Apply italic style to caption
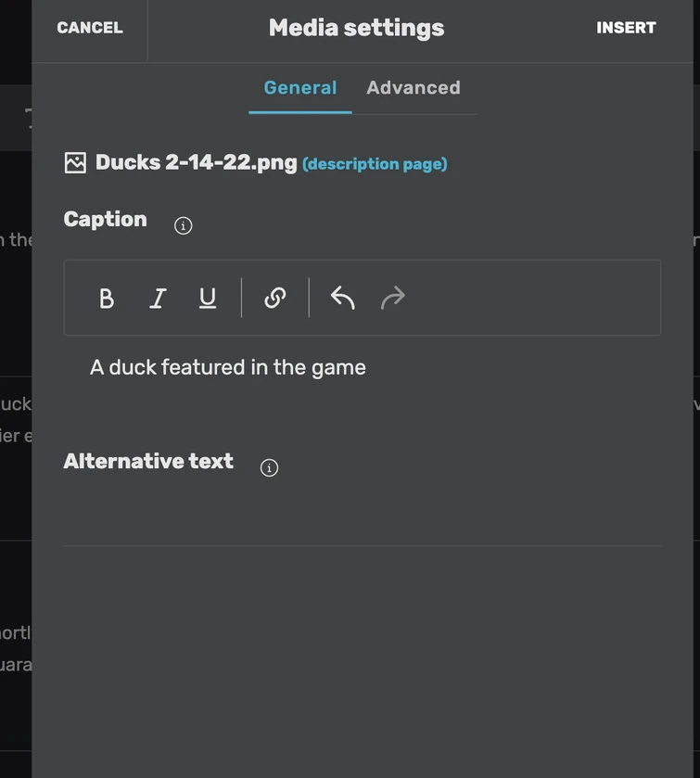700x778 pixels. (158, 298)
